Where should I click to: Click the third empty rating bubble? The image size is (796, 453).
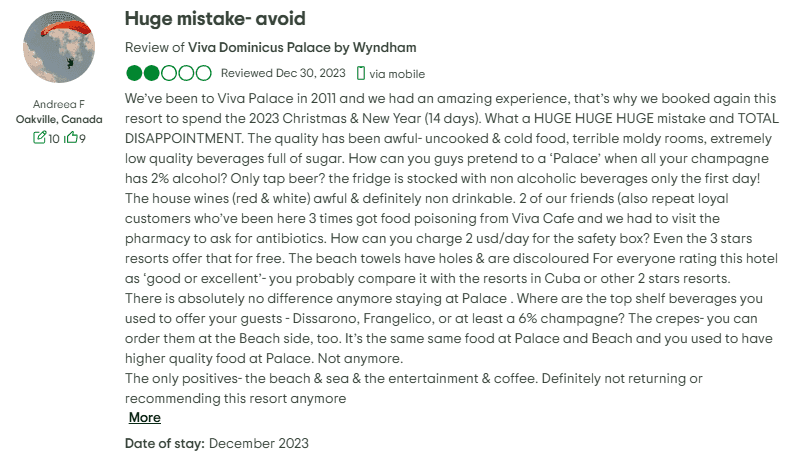169,73
